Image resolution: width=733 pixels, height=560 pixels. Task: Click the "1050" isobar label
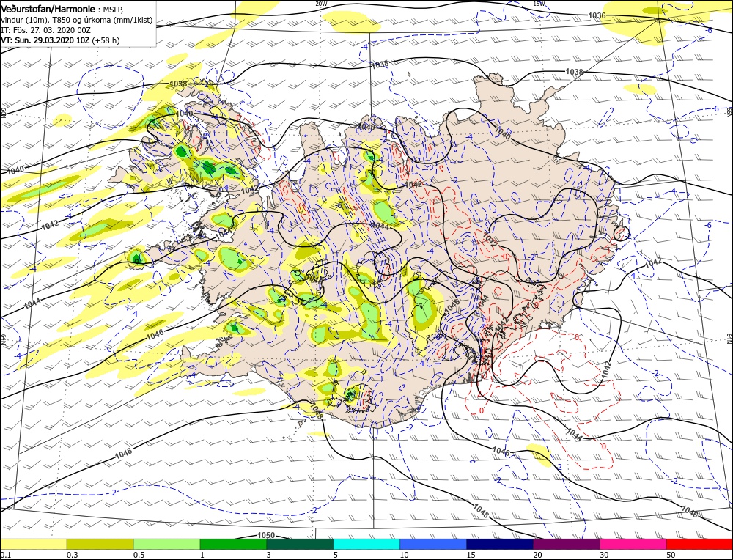click(x=266, y=536)
